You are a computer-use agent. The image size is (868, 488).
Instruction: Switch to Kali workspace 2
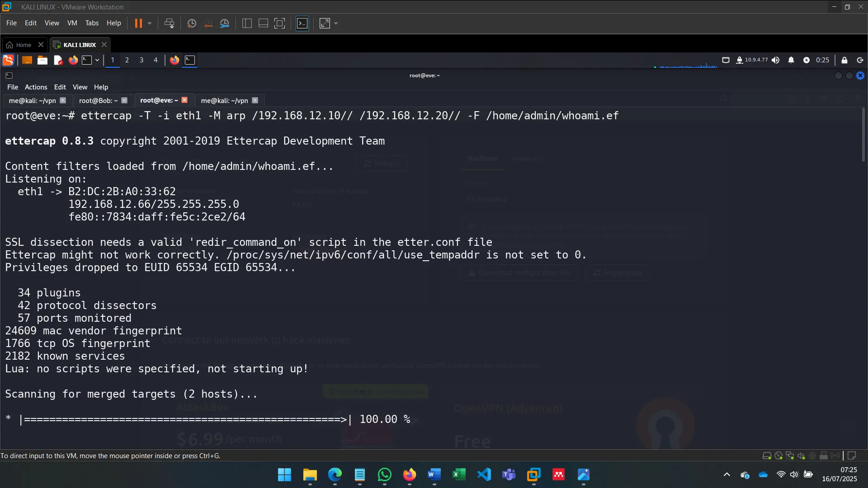(127, 60)
